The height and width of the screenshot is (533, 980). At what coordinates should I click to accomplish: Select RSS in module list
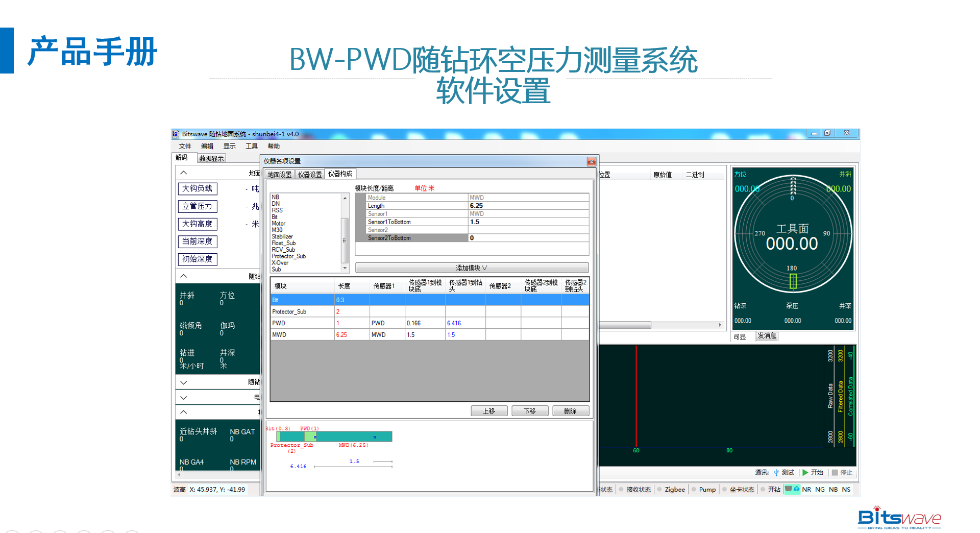point(277,210)
